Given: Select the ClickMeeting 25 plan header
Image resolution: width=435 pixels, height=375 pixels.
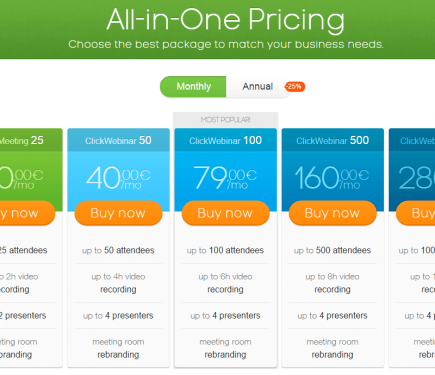Looking at the screenshot, I should 28,140.
